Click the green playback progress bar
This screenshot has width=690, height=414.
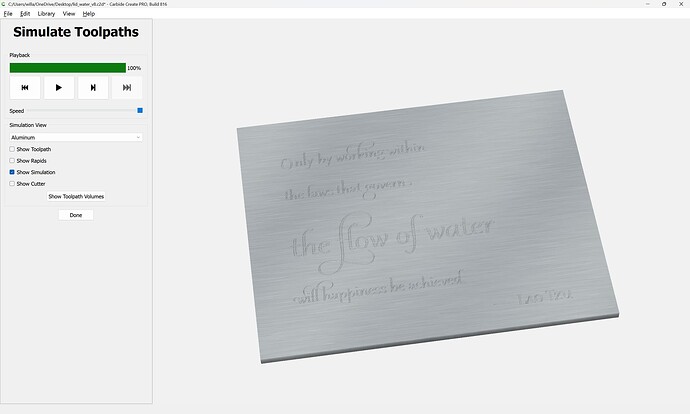point(68,68)
